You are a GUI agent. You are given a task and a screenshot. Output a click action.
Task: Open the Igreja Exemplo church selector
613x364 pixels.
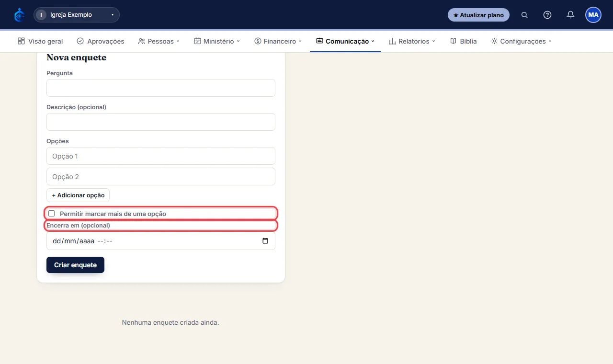77,15
